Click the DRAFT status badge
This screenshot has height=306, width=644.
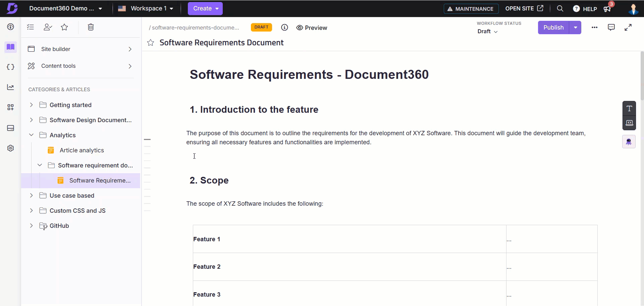(x=261, y=27)
